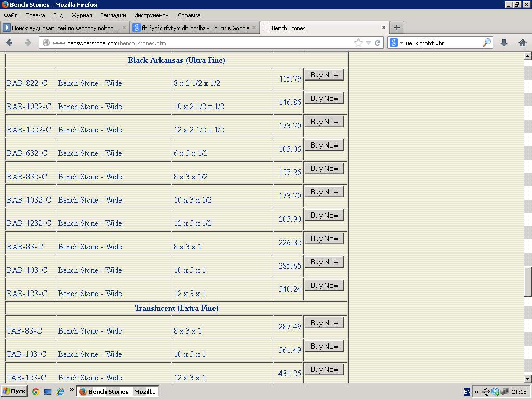This screenshot has height=399, width=532.
Task: Open the Инструменты menu
Action: (x=151, y=15)
